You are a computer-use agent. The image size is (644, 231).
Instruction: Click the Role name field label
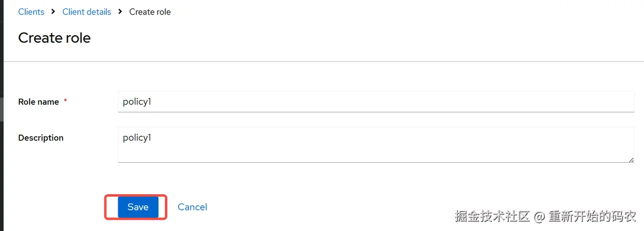click(x=39, y=101)
